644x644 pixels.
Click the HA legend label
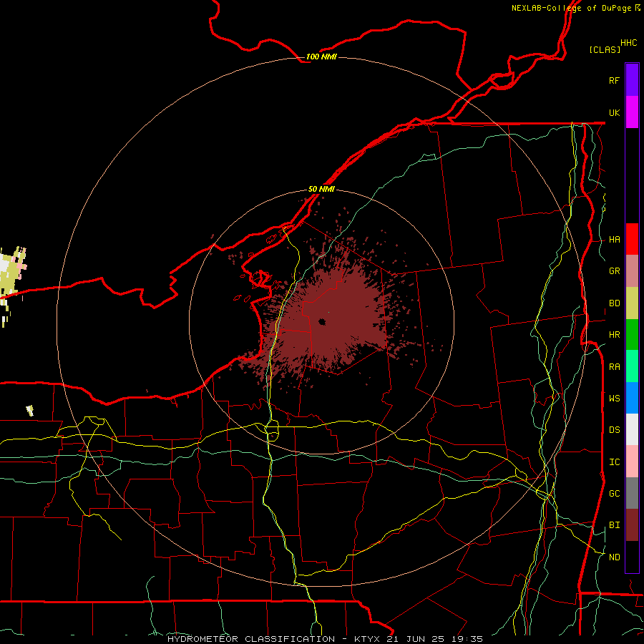point(614,239)
